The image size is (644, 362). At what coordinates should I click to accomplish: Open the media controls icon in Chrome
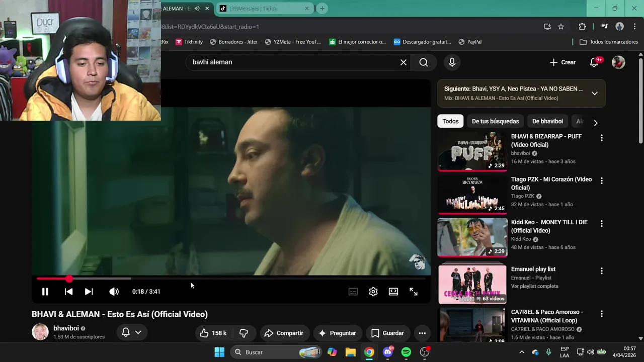pyautogui.click(x=605, y=27)
